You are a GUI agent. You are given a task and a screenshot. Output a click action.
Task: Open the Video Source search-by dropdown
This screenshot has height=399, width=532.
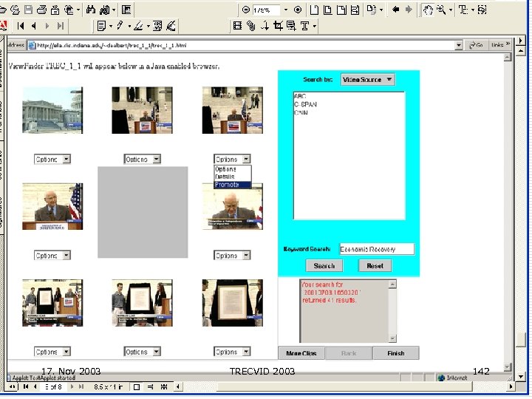coord(367,80)
